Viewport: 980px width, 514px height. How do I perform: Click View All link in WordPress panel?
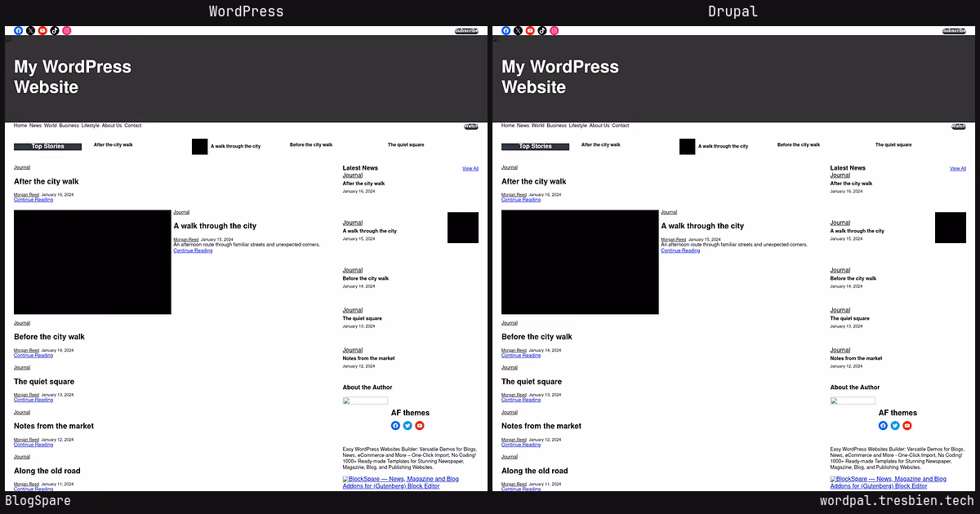click(x=470, y=169)
